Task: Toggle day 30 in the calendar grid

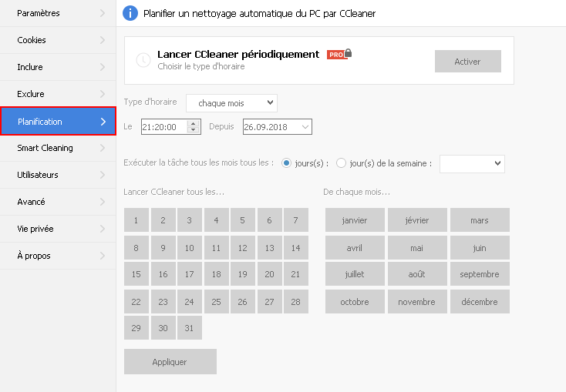Action: coord(163,328)
